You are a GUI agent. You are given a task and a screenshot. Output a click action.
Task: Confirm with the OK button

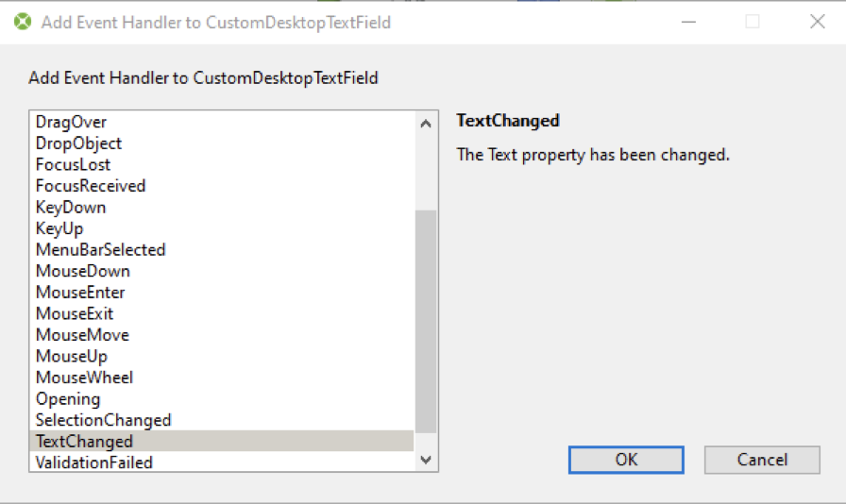(x=626, y=460)
